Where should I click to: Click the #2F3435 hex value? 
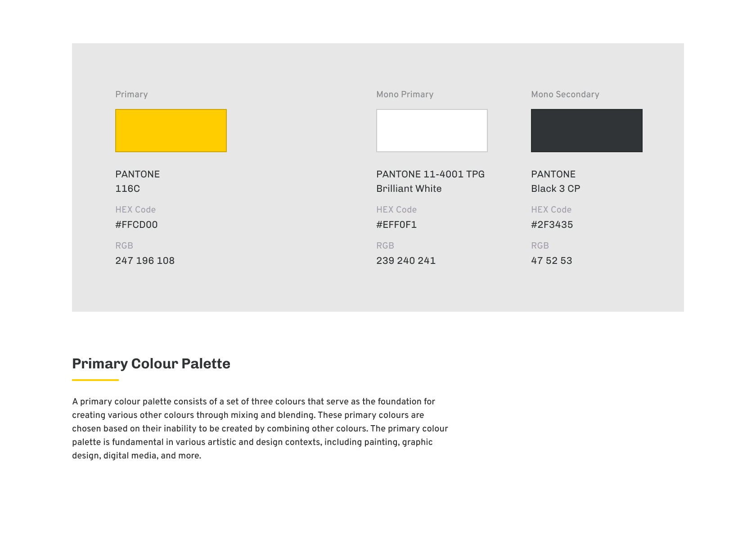pos(552,225)
